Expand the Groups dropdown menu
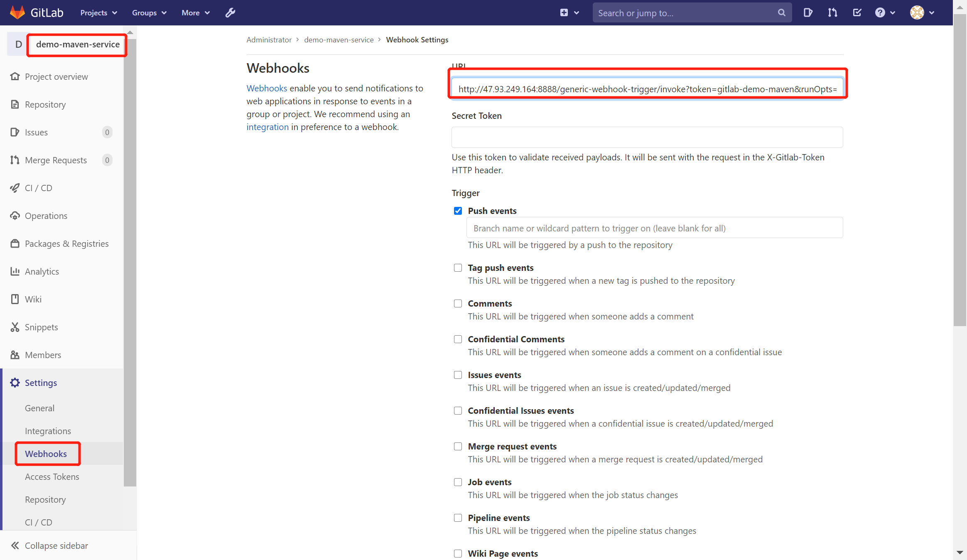 [149, 13]
